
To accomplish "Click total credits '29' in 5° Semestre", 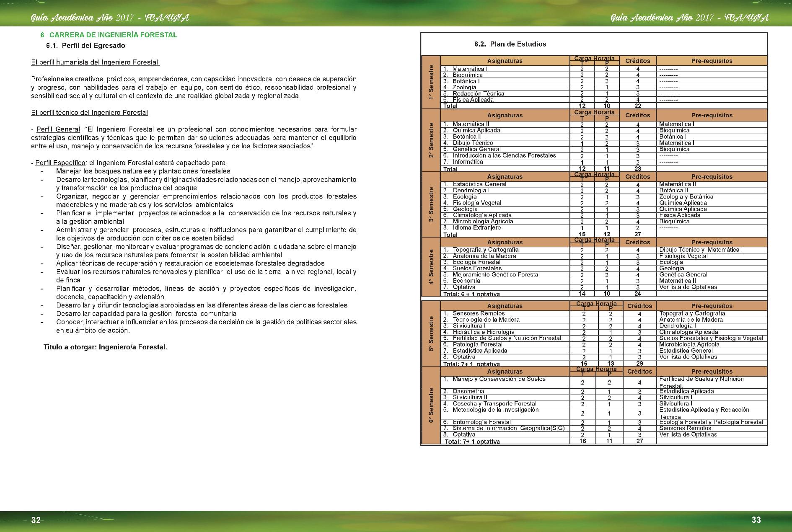I will click(639, 363).
